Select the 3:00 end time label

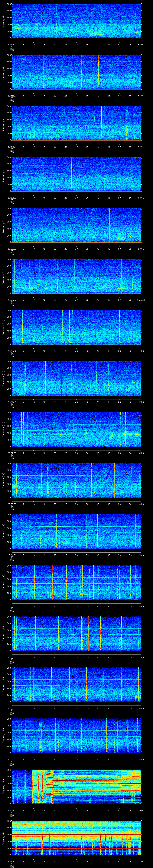(x=141, y=453)
